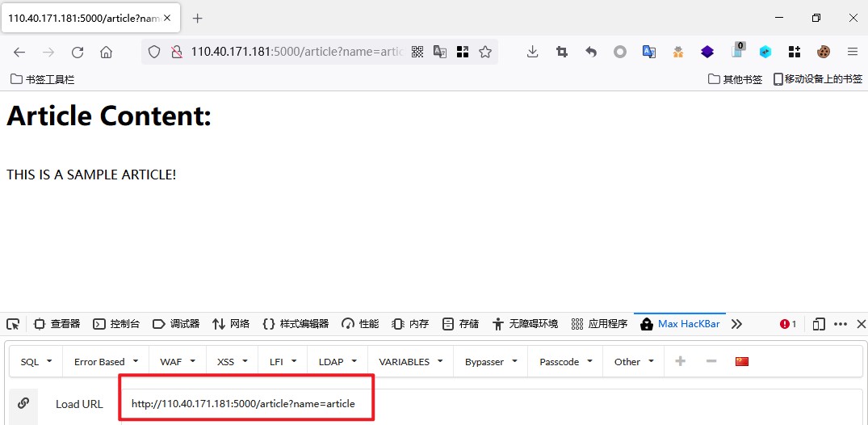Image resolution: width=868 pixels, height=425 pixels.
Task: Click the browser address bar URL
Action: tap(297, 52)
